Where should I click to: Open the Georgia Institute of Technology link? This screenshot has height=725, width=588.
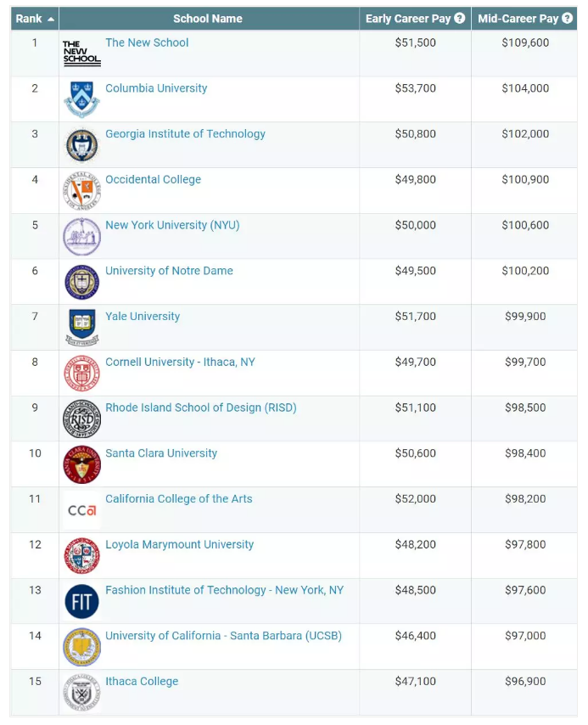(185, 133)
